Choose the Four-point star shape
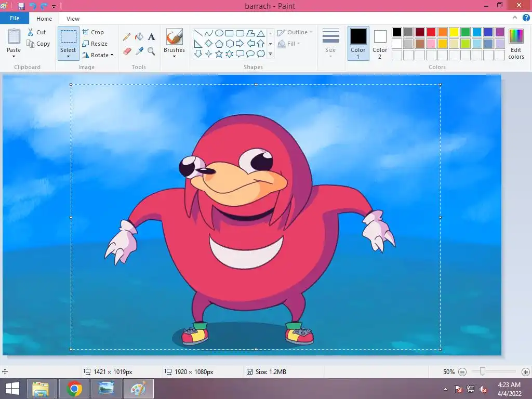 tap(209, 54)
